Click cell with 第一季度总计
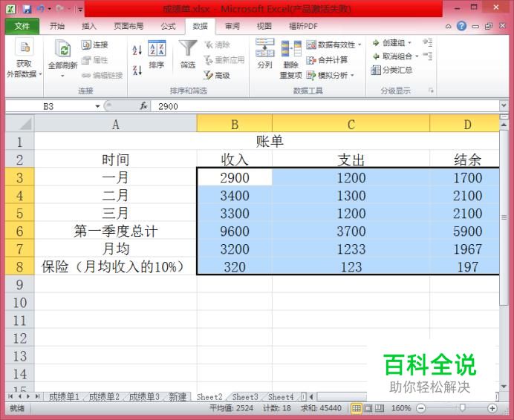The image size is (514, 420). point(116,231)
